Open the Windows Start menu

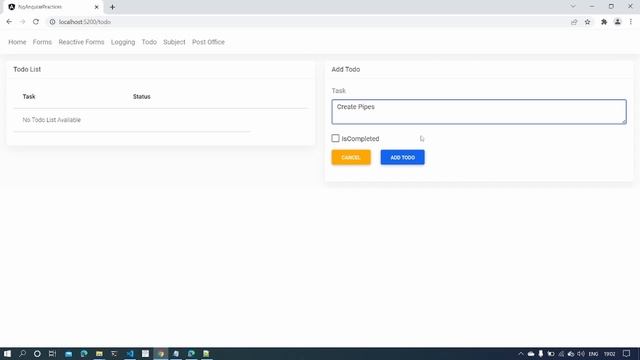click(7, 353)
